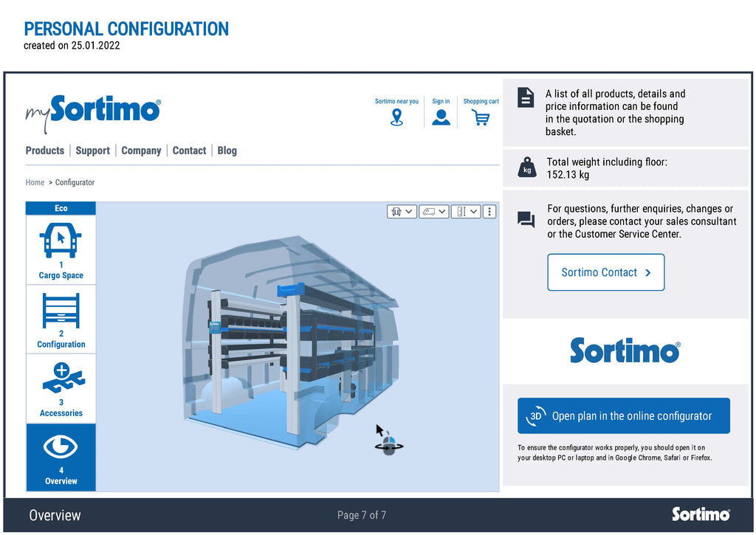Click the 'Page 7 of 7' footer text
This screenshot has height=535, width=756.
coord(362,515)
